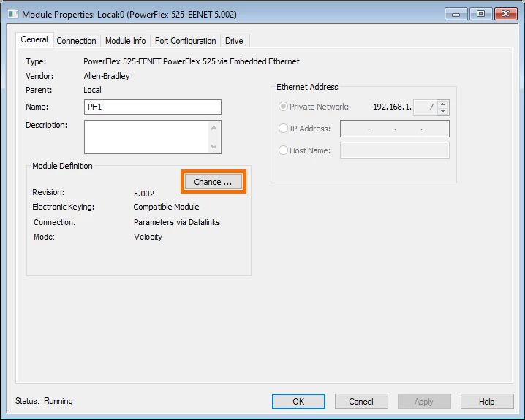This screenshot has height=420, width=525.
Task: Select the IP Address radio button
Action: pyautogui.click(x=283, y=129)
